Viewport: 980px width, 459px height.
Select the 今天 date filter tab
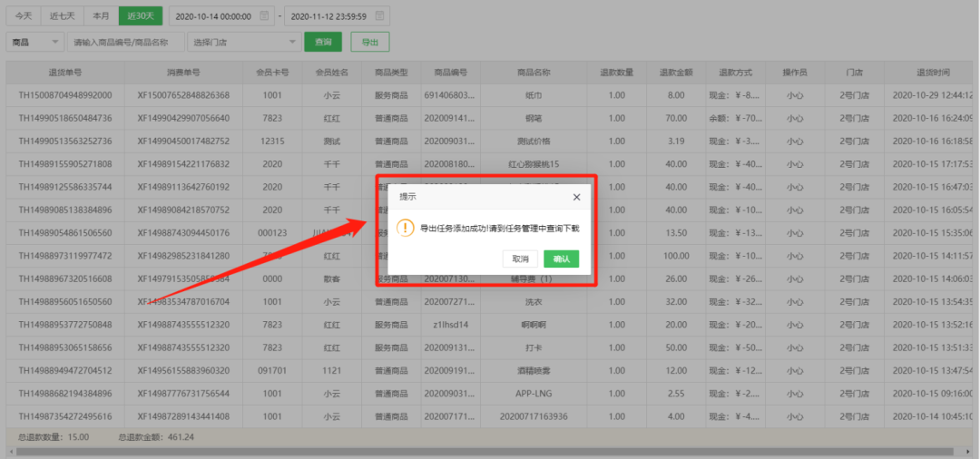24,16
